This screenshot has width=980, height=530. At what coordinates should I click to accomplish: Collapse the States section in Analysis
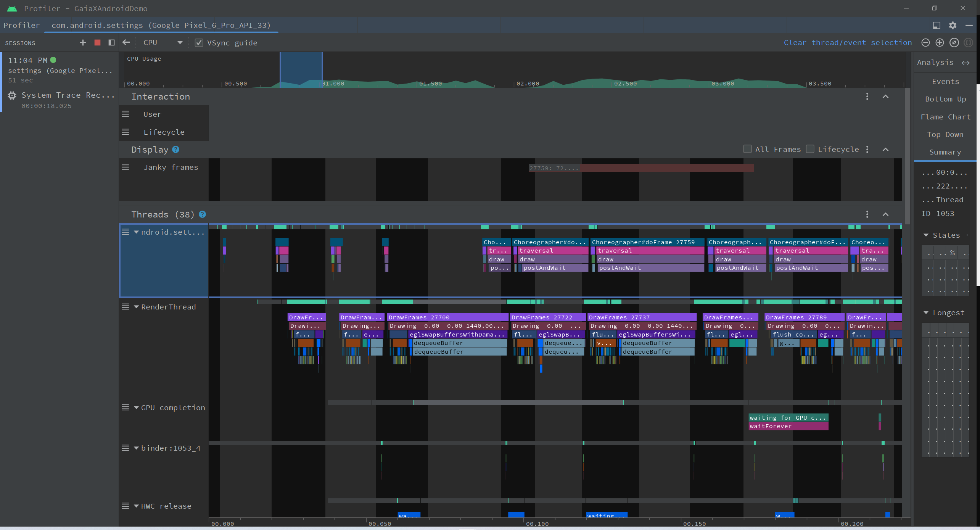point(926,235)
